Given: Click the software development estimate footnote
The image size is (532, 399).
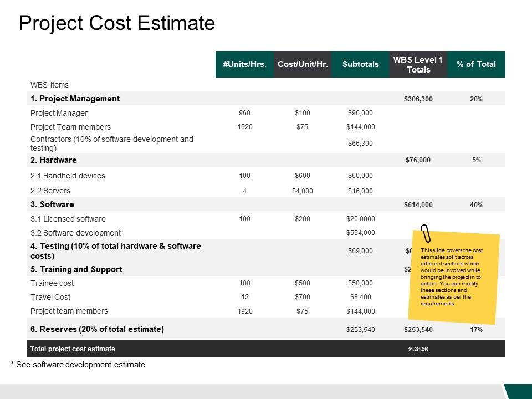Looking at the screenshot, I should tap(78, 365).
